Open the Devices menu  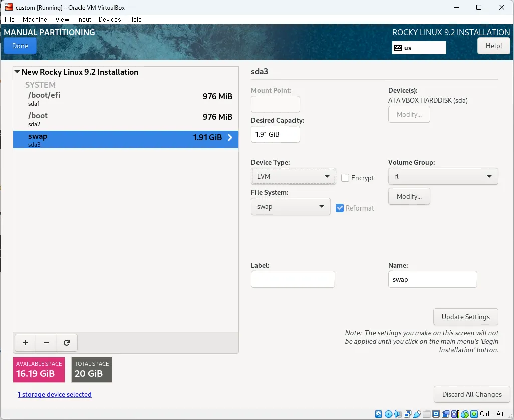pyautogui.click(x=110, y=19)
